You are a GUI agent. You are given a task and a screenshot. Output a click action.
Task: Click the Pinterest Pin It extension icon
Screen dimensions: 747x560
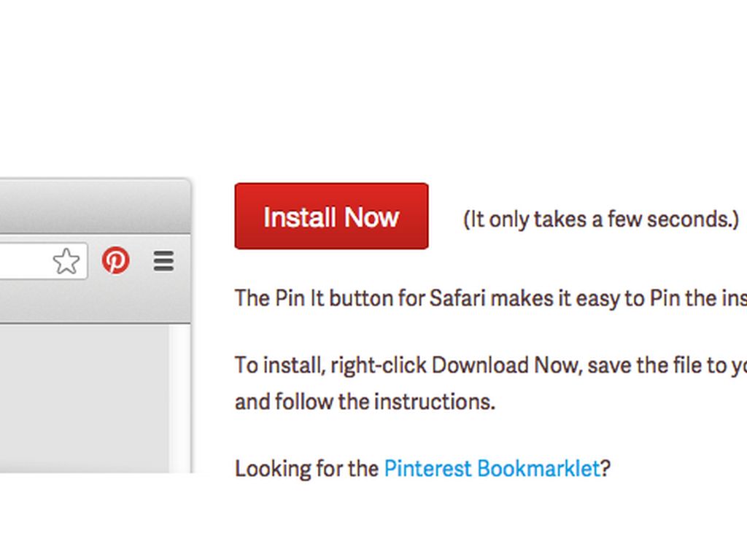click(x=116, y=260)
